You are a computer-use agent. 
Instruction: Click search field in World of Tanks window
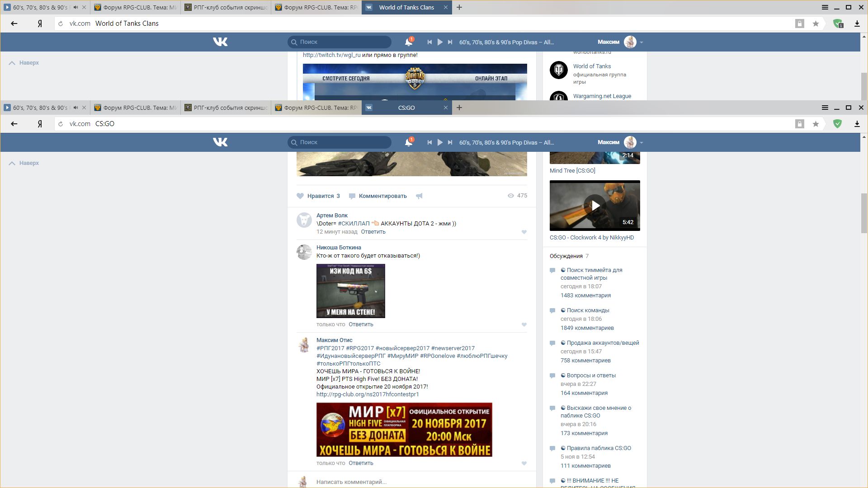pos(340,42)
